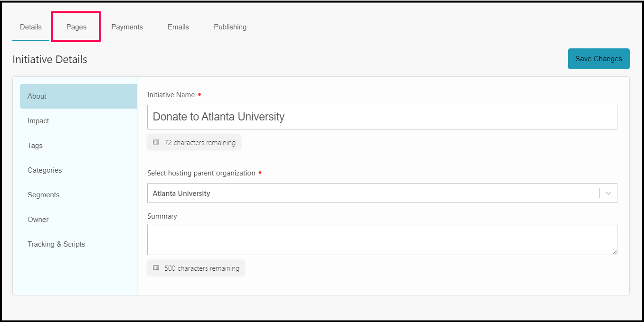Click the character counter icon under Summary
Screen dimensions: 644x322
tap(156, 268)
